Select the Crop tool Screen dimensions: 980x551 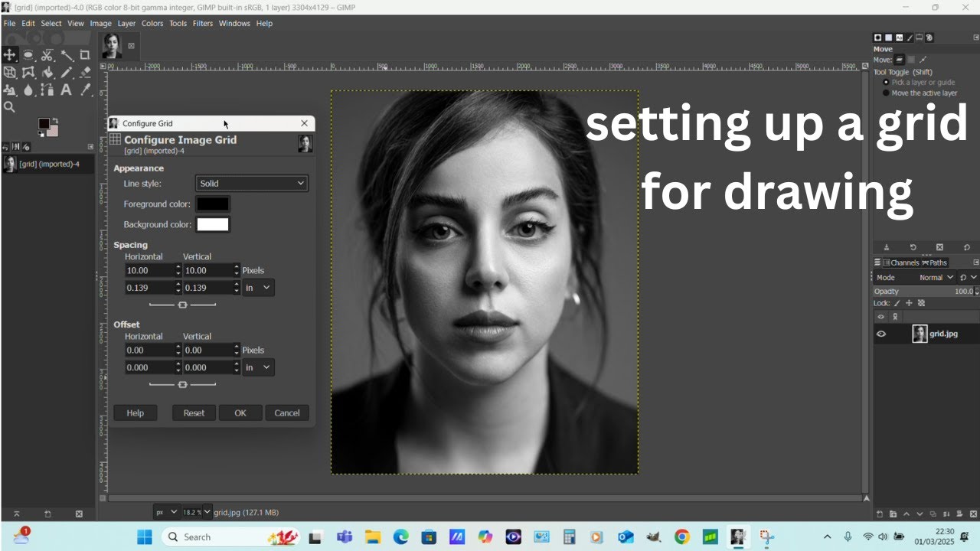coord(85,55)
